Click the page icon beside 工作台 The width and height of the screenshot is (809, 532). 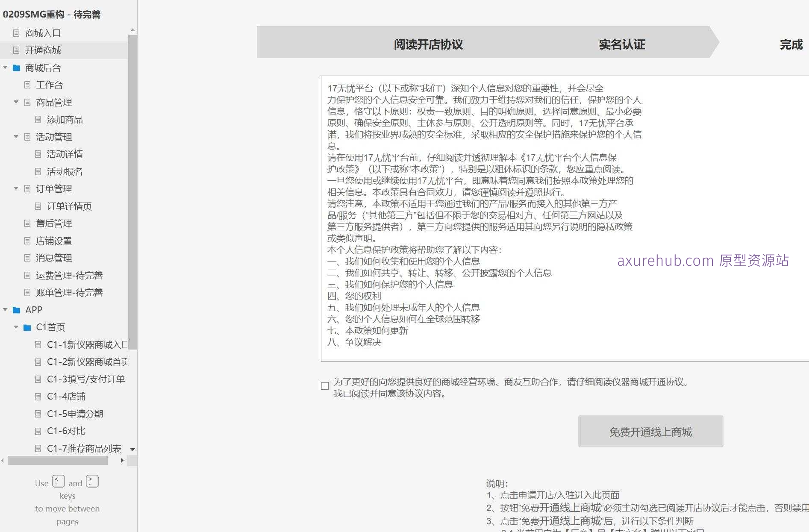tap(27, 85)
